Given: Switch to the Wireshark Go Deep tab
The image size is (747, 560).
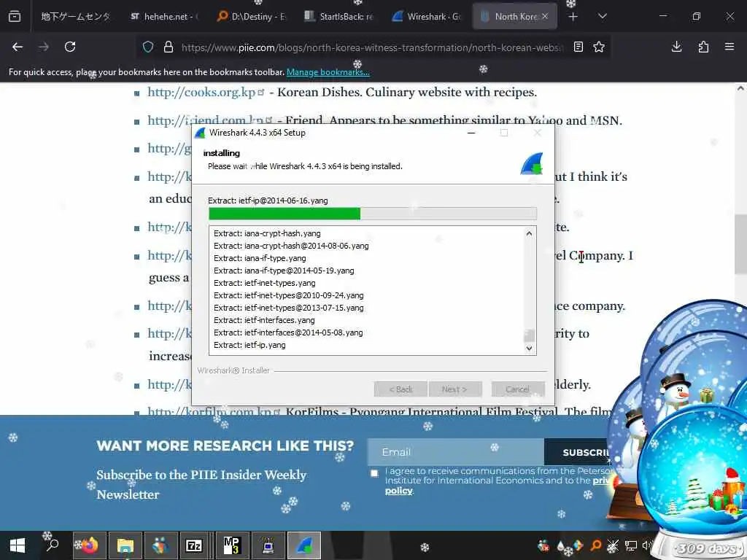Looking at the screenshot, I should [427, 17].
